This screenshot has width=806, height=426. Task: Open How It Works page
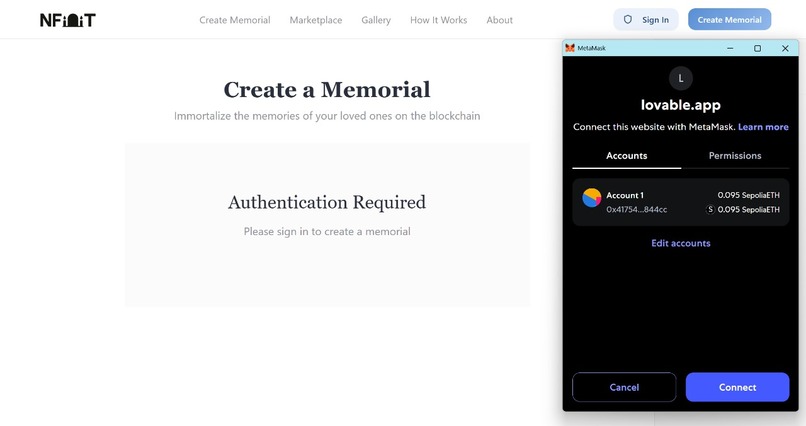438,20
